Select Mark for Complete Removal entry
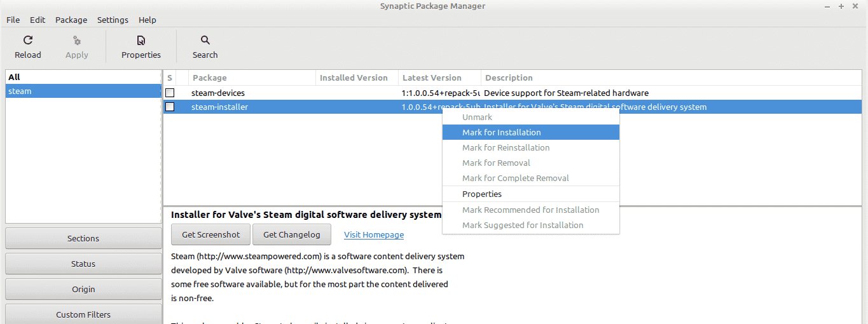868x324 pixels. (531, 178)
